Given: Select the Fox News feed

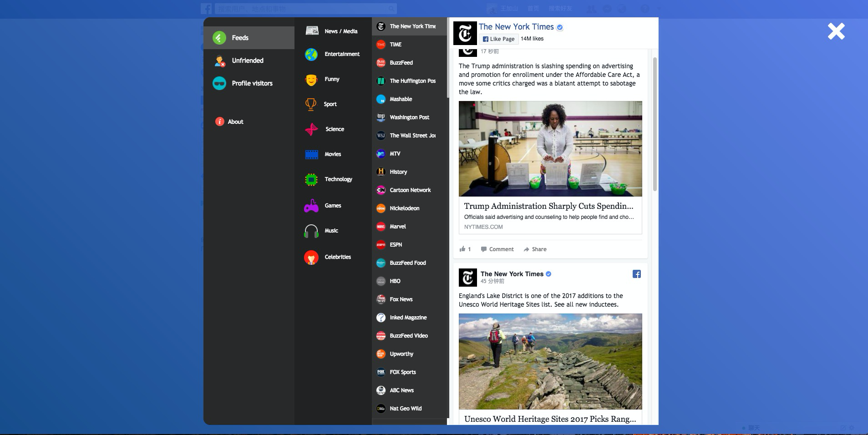Looking at the screenshot, I should tap(409, 299).
